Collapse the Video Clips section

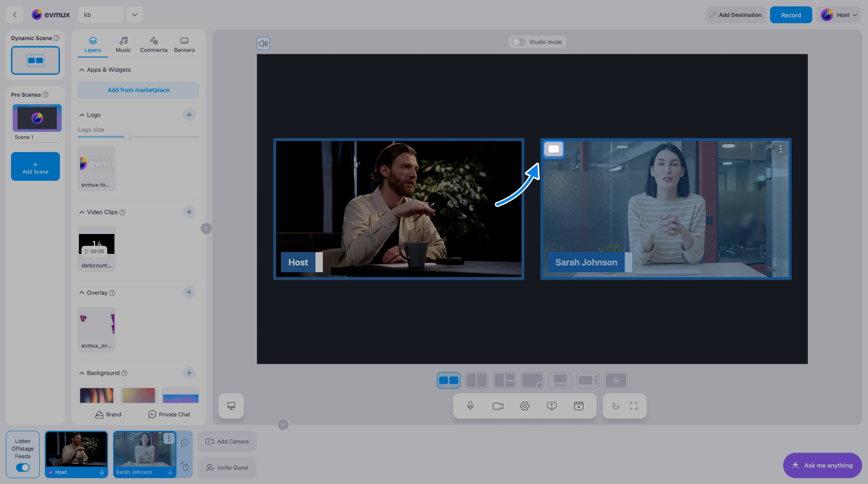pos(81,212)
